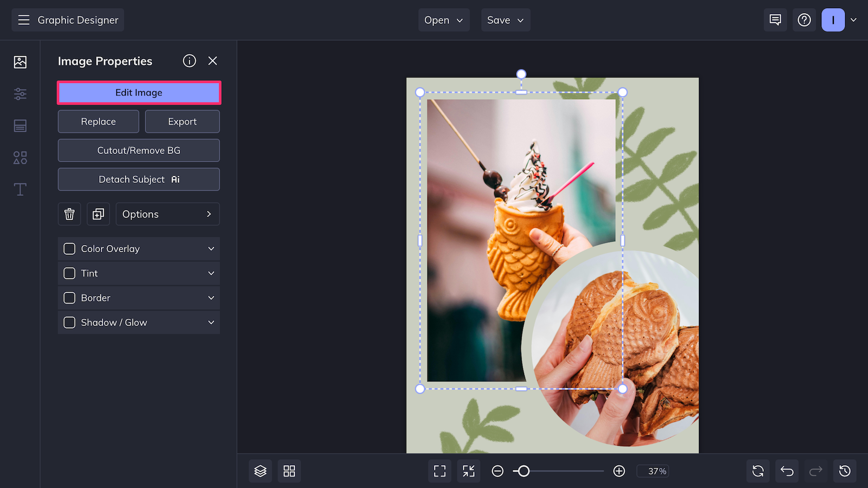Viewport: 868px width, 488px height.
Task: Select the Text tool
Action: pos(20,189)
